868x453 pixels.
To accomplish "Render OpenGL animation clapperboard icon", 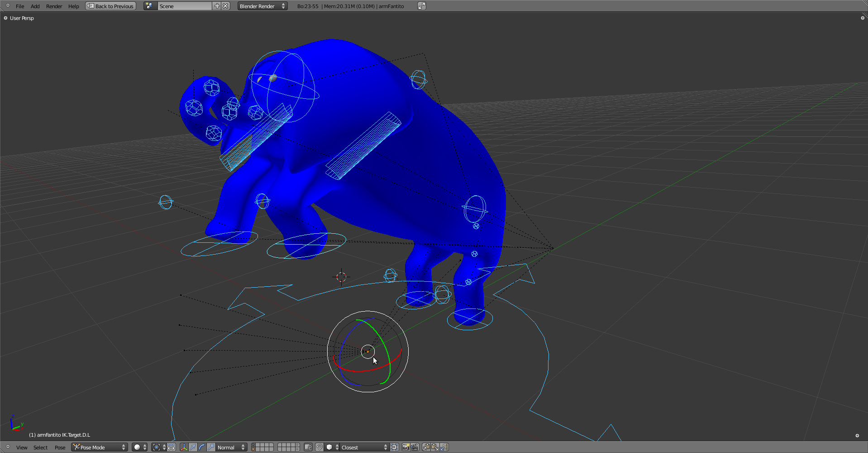I will (x=414, y=448).
